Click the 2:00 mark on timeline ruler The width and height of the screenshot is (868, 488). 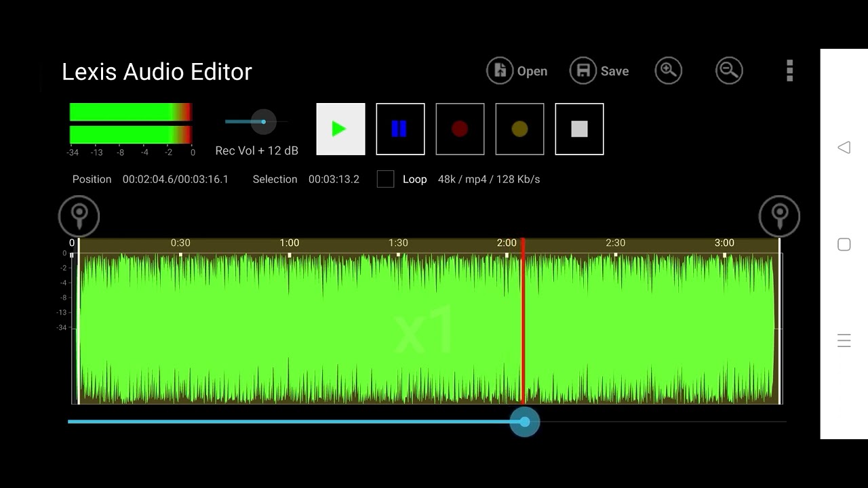coord(507,243)
